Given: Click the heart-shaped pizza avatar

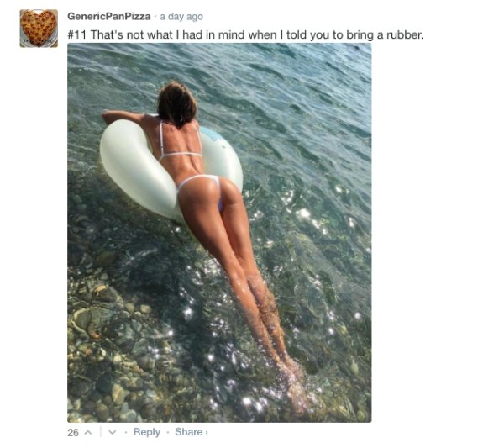Looking at the screenshot, I should pos(39,29).
